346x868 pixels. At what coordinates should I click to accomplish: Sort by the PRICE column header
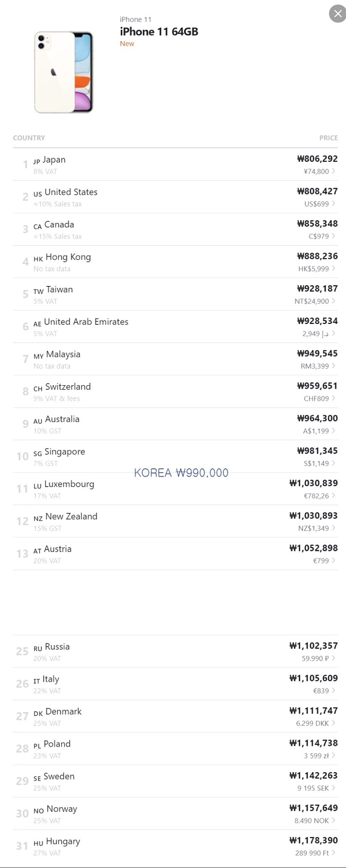pyautogui.click(x=328, y=138)
